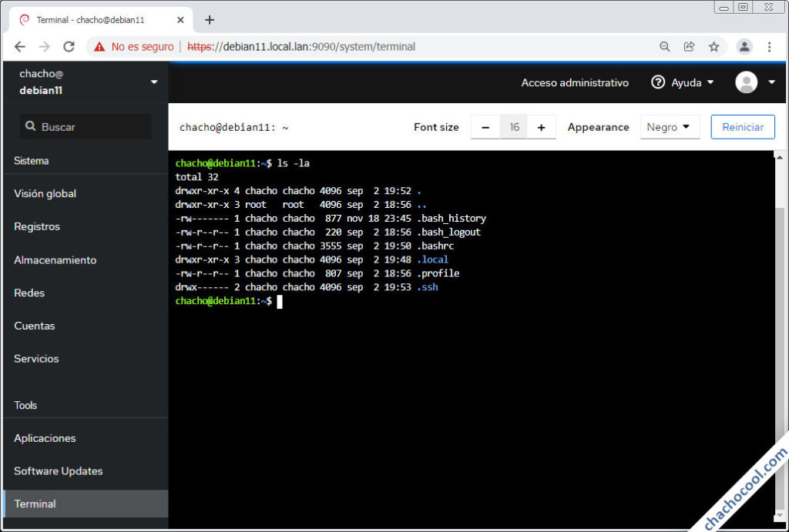
Task: Click the share page icon
Action: pyautogui.click(x=689, y=47)
